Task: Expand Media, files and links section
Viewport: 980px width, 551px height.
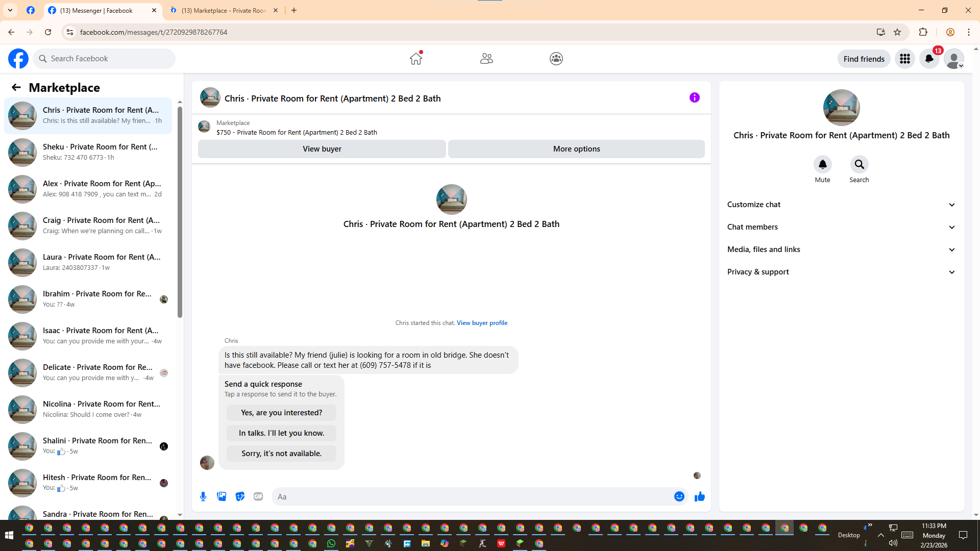Action: coord(841,249)
